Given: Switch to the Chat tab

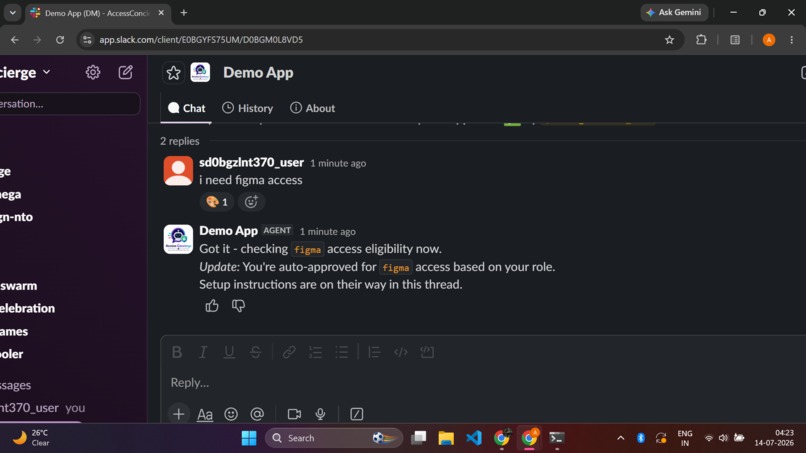Looking at the screenshot, I should 187,108.
